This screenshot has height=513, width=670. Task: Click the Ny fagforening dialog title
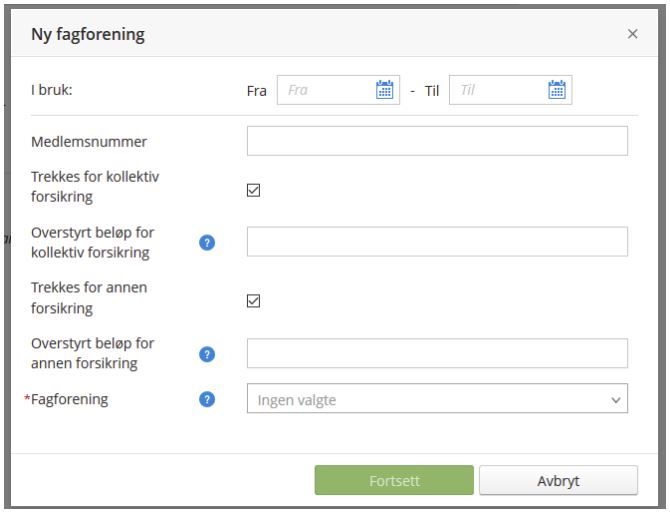(88, 35)
